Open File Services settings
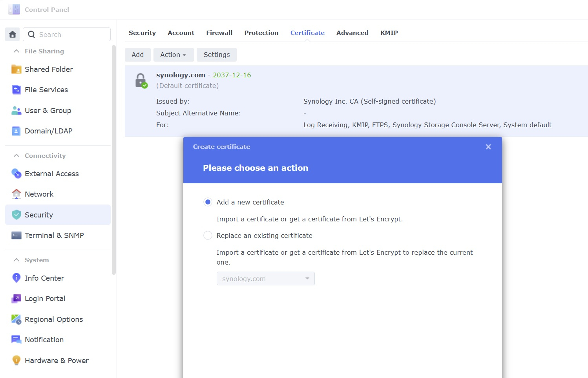Viewport: 588px width, 378px height. click(58, 90)
